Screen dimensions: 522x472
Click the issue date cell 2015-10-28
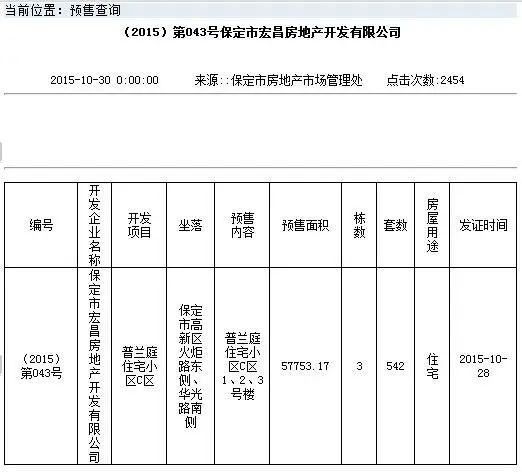point(483,366)
